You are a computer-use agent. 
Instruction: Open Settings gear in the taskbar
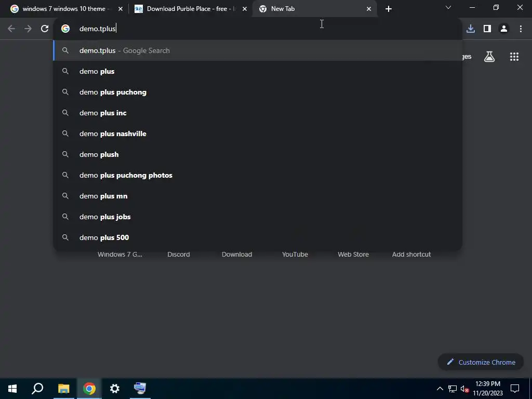pos(115,389)
